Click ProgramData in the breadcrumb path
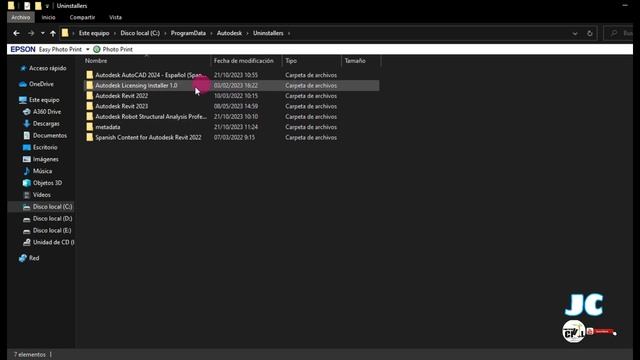The image size is (640, 360). (x=188, y=33)
